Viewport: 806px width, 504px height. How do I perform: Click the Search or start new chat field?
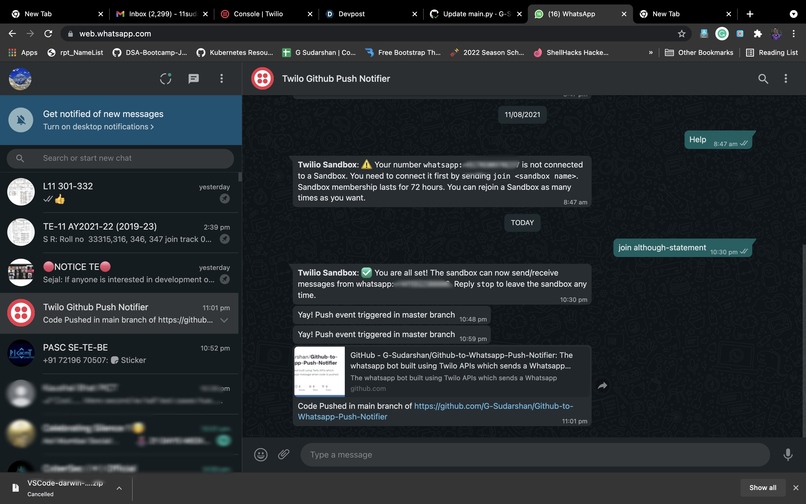[x=120, y=158]
